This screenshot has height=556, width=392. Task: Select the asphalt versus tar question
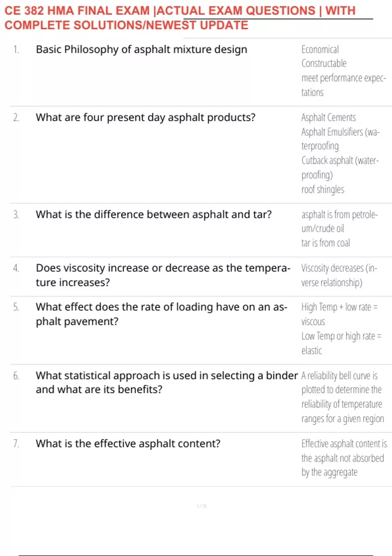click(x=154, y=215)
